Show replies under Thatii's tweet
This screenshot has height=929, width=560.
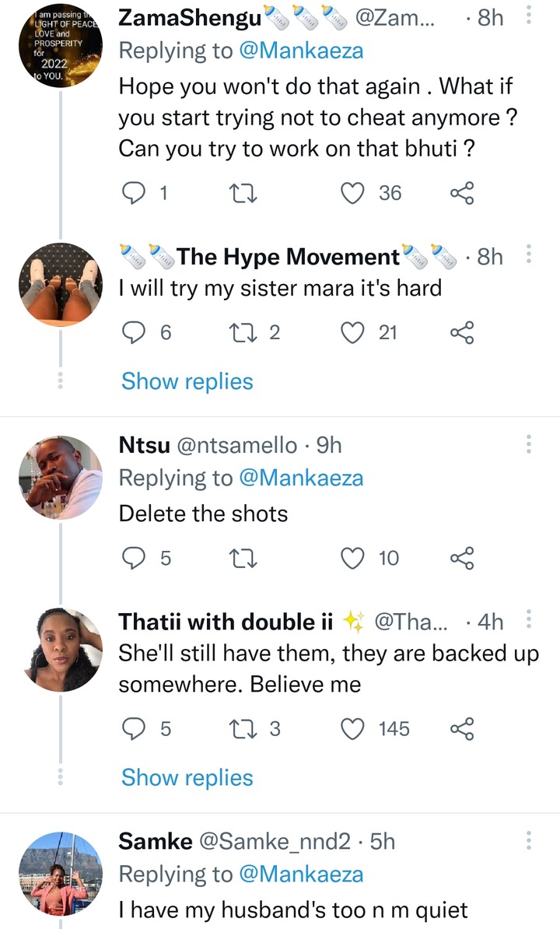(x=187, y=777)
